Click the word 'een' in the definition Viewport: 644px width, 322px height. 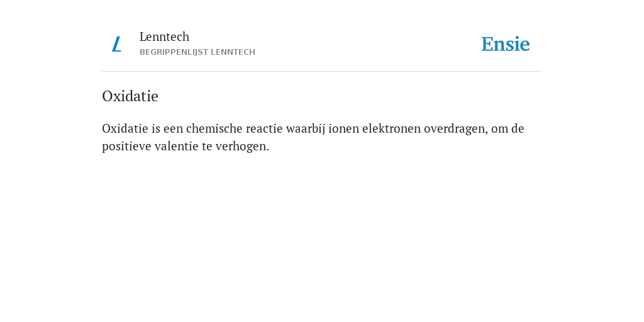173,128
